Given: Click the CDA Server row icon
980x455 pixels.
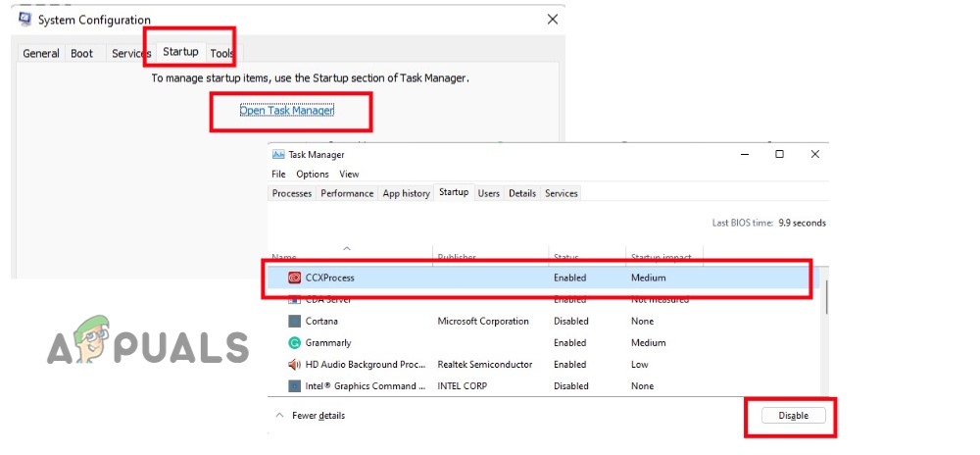Looking at the screenshot, I should click(x=294, y=300).
